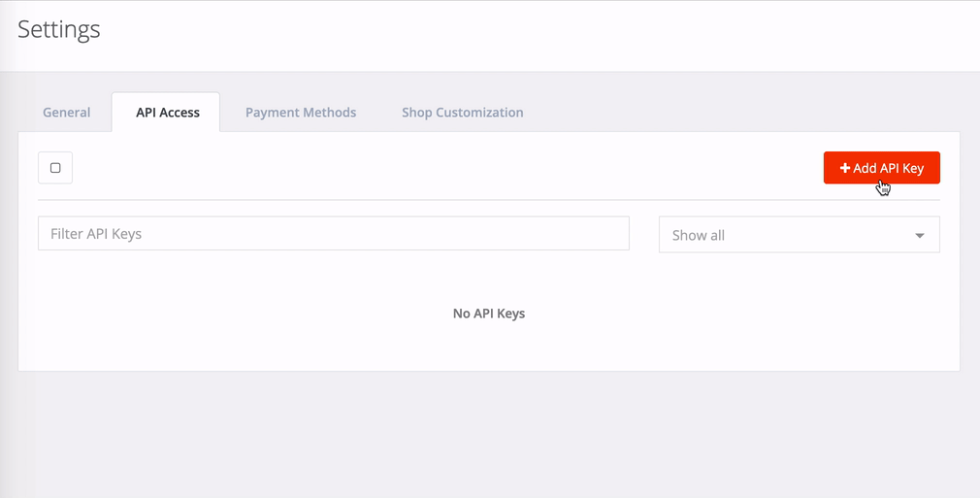
Task: Click the caret arrow in Show all dropdown
Action: tap(920, 236)
